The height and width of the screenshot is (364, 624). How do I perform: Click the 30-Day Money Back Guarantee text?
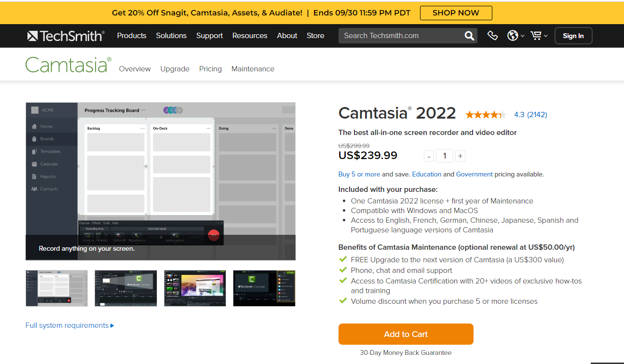click(406, 352)
